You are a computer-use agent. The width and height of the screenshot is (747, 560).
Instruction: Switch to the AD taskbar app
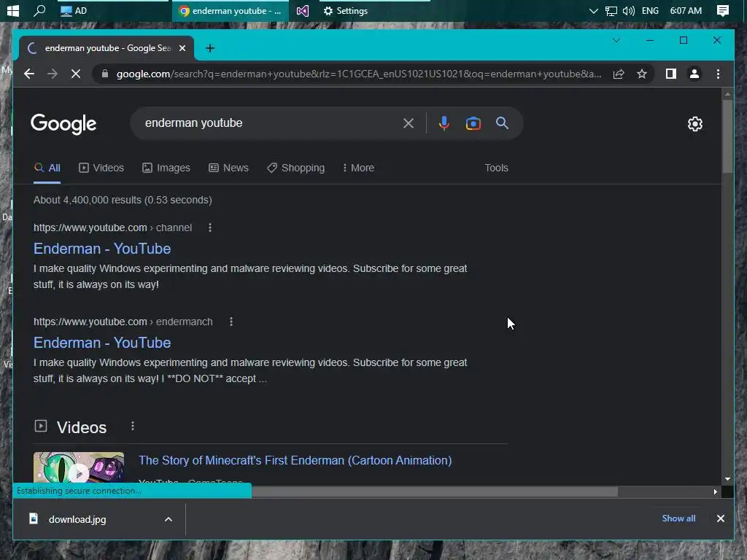(74, 10)
